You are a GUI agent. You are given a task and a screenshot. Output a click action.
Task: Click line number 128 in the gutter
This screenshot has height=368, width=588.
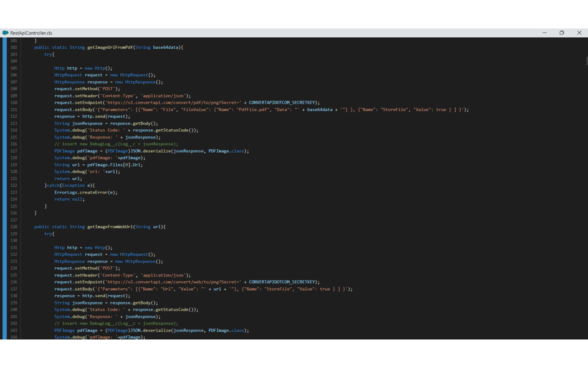point(13,227)
